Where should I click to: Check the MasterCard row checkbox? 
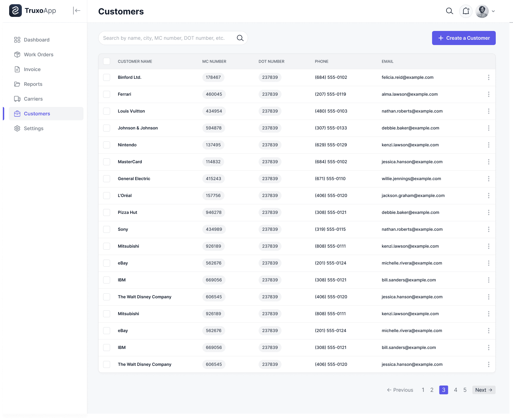click(107, 162)
